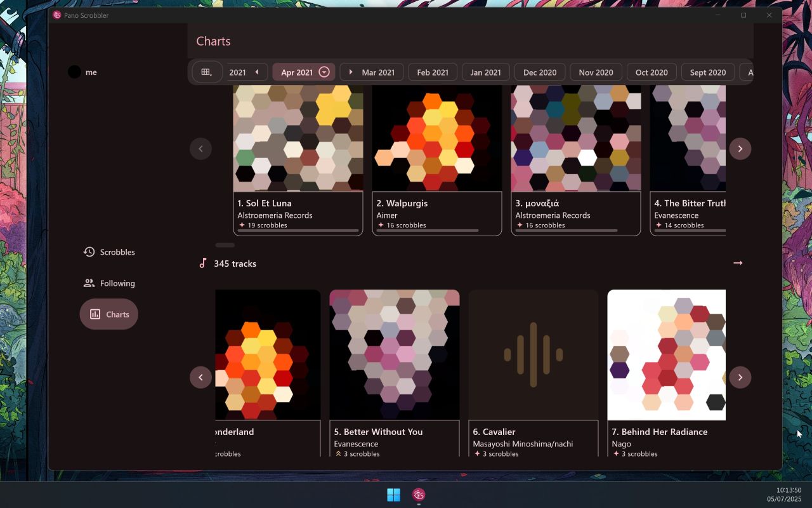
Task: Click the horizontal scroll indicator under albums
Action: [225, 244]
